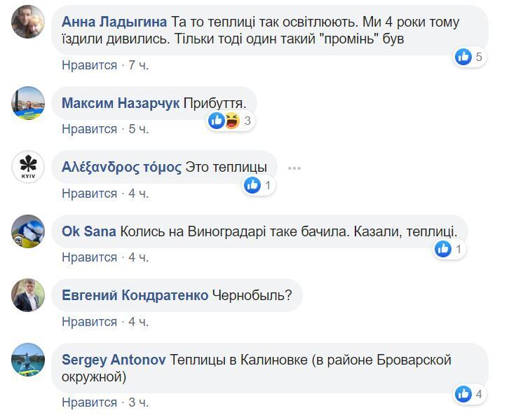Click like reaction icon on Αλέξανδρος τόμος's comment

252,185
